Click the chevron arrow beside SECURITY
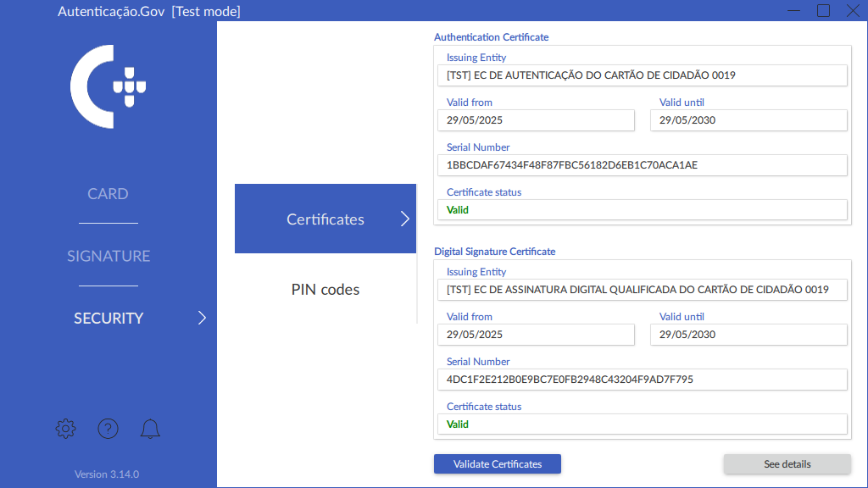 (202, 319)
